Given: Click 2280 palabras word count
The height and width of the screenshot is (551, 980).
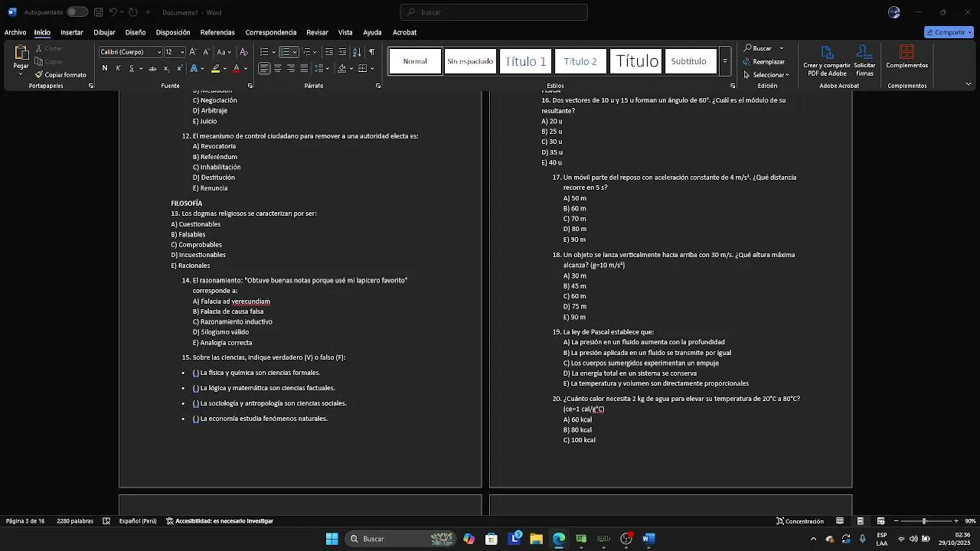Looking at the screenshot, I should pyautogui.click(x=75, y=521).
